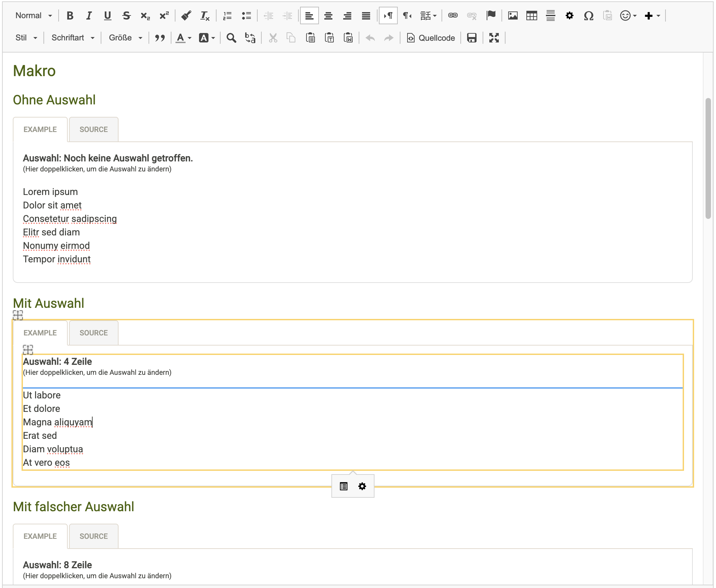This screenshot has width=716, height=588.
Task: Expand the Schriftart font dropdown
Action: click(x=72, y=38)
